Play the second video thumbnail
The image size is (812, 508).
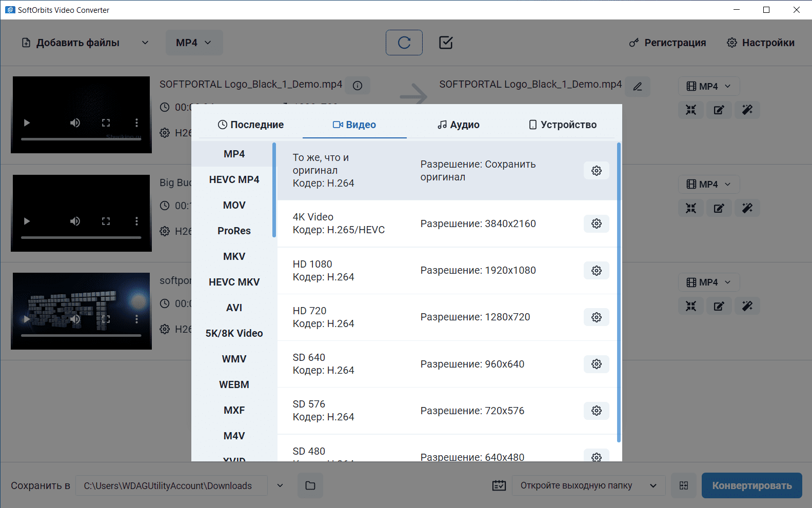pos(27,221)
